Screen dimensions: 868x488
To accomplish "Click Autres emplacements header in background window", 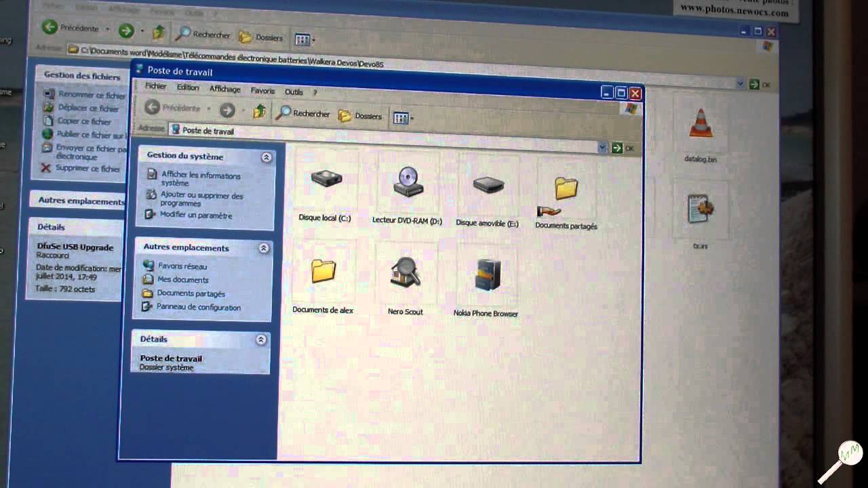I will click(80, 201).
